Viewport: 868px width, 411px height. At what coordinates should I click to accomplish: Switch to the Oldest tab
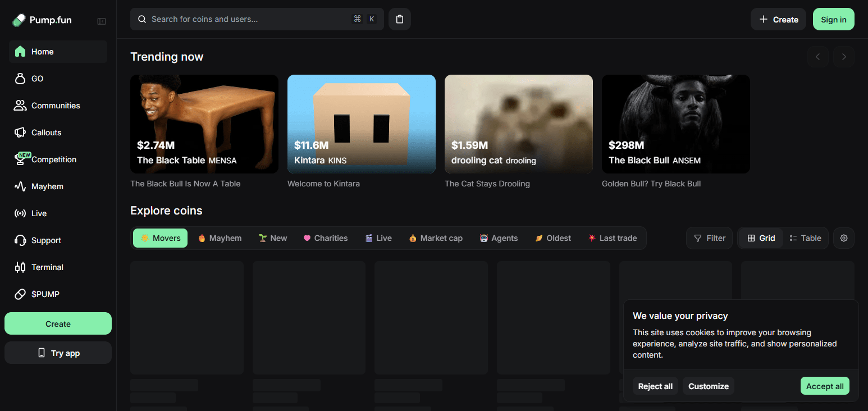point(553,238)
